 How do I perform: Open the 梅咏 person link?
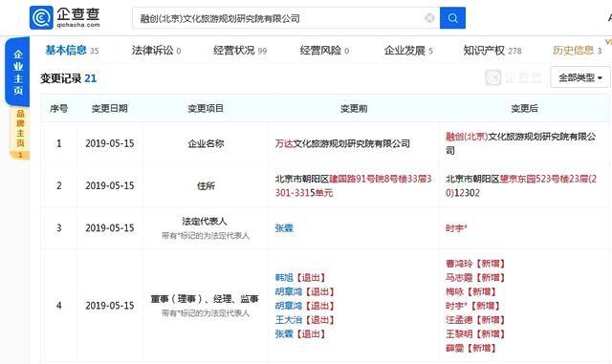click(x=455, y=291)
